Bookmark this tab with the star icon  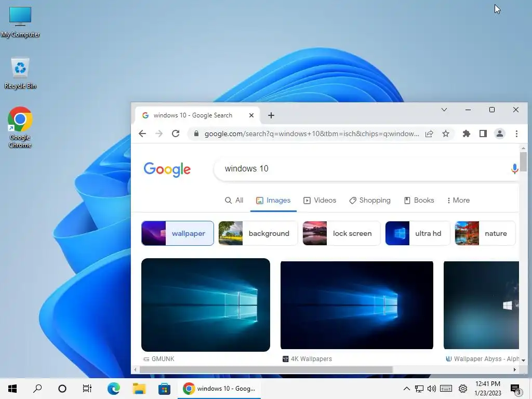pos(446,134)
